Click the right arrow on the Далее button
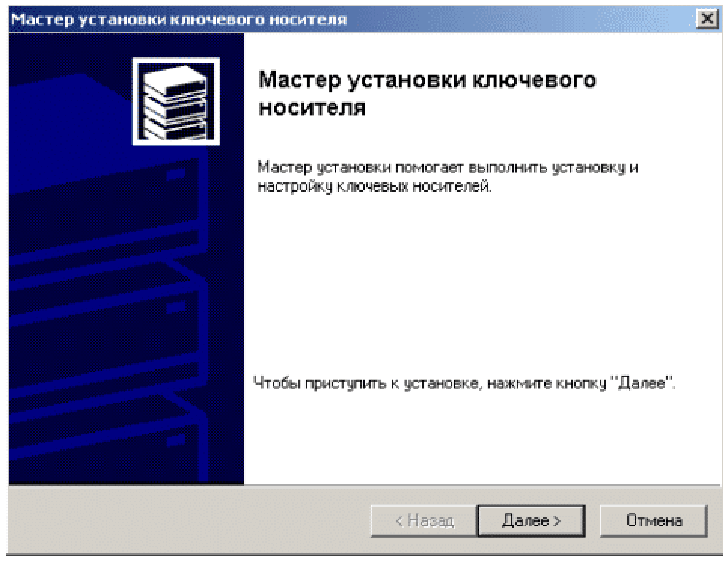The height and width of the screenshot is (561, 728). tap(557, 521)
